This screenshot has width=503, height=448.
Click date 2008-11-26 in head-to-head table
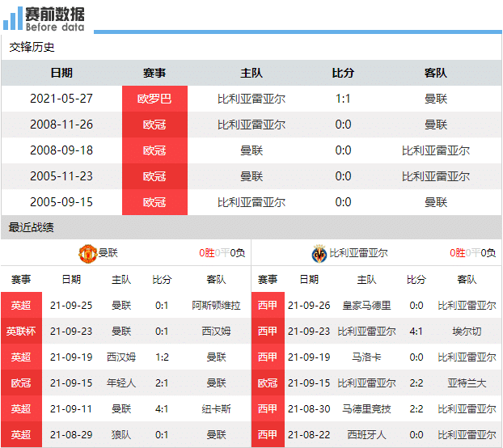[x=61, y=125]
